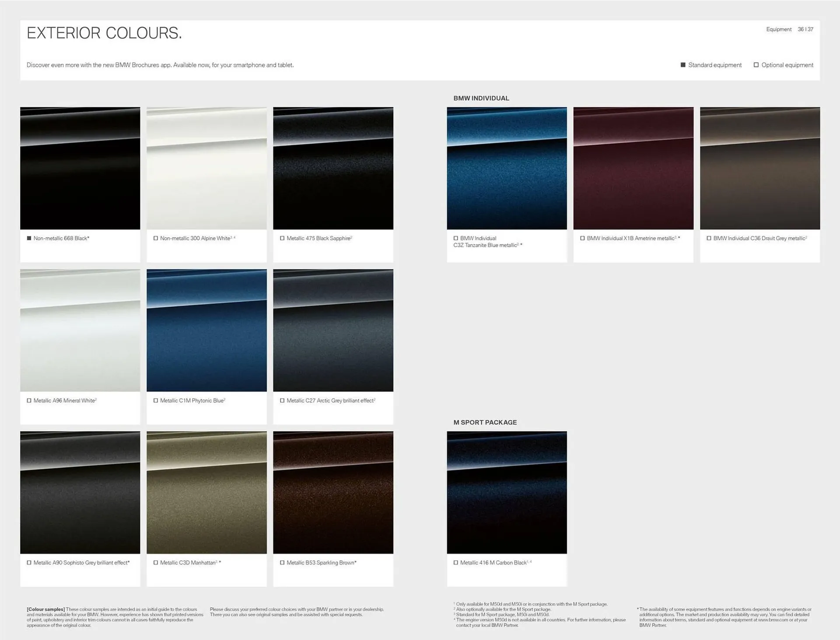Viewport: 840px width, 640px height.
Task: Click the Manhattan metallic colour swatch
Action: 206,492
